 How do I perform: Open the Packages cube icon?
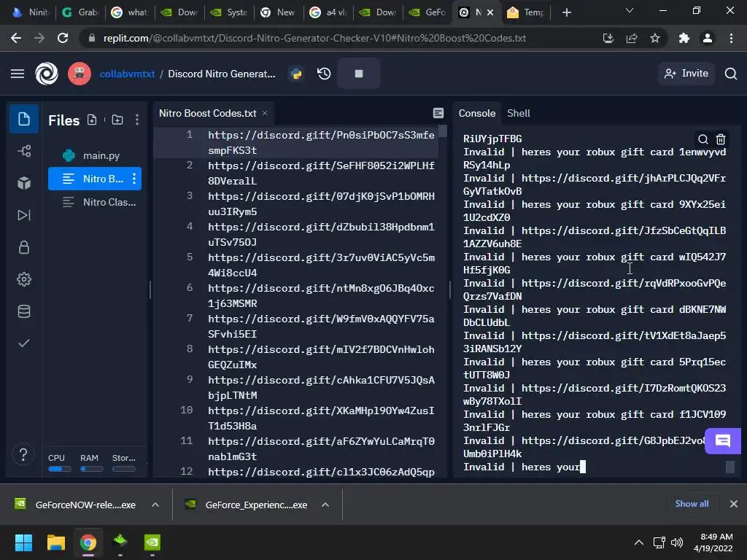[x=24, y=183]
